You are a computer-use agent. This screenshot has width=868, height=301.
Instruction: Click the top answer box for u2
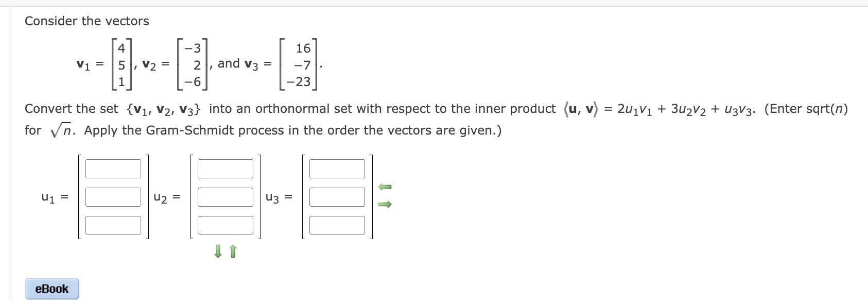(225, 168)
